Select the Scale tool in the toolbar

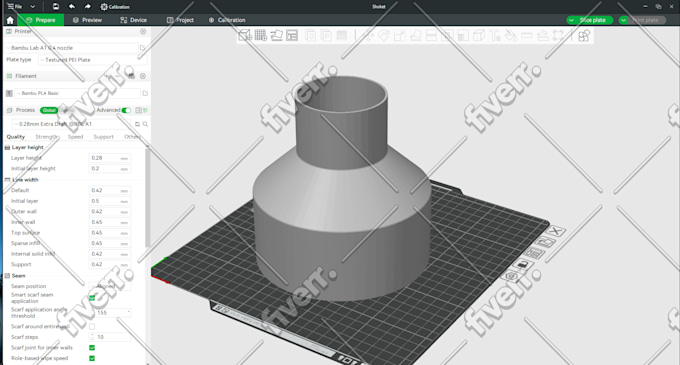click(x=399, y=36)
